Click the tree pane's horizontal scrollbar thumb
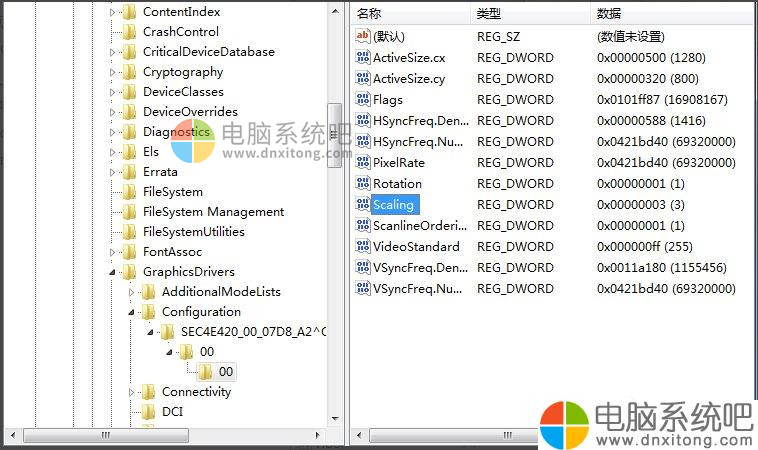The width and height of the screenshot is (758, 450). pyautogui.click(x=106, y=435)
